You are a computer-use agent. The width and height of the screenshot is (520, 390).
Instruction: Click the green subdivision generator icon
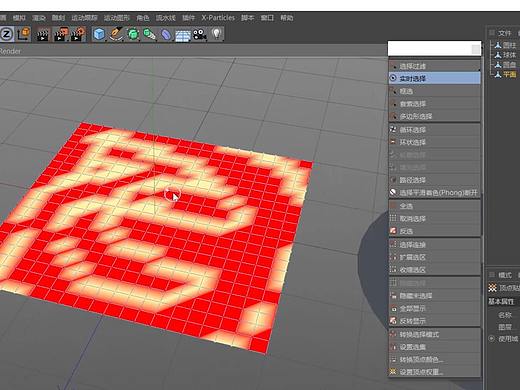click(133, 34)
